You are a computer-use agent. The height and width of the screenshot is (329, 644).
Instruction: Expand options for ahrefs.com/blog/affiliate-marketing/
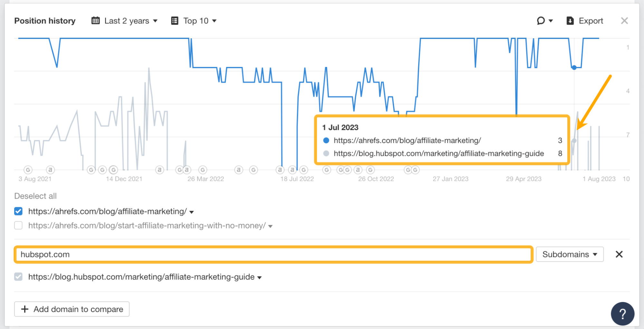pyautogui.click(x=191, y=211)
